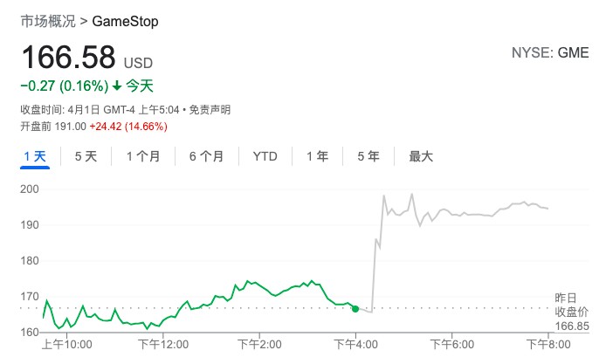Choose the 1 年 range tab
Viewport: 606px width, 364px height.
tap(317, 157)
